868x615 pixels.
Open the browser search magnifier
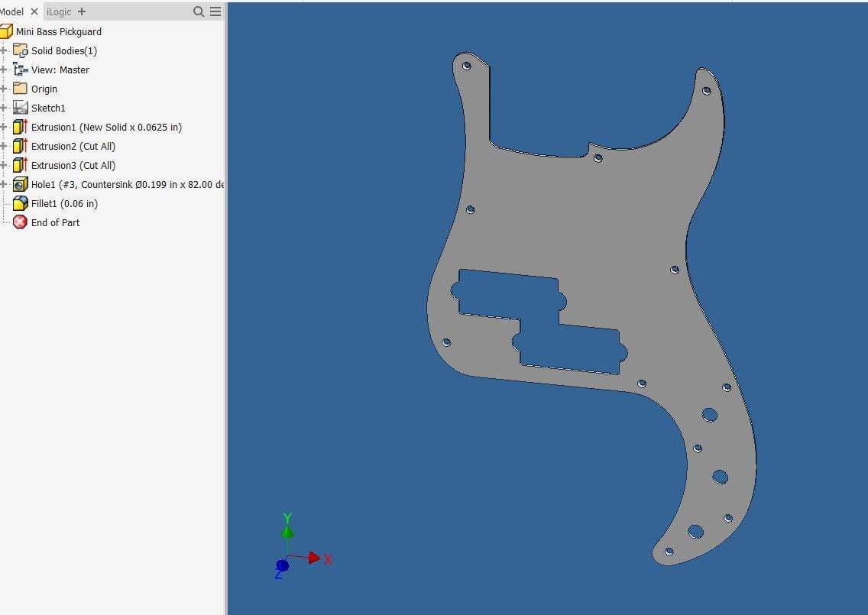point(198,11)
